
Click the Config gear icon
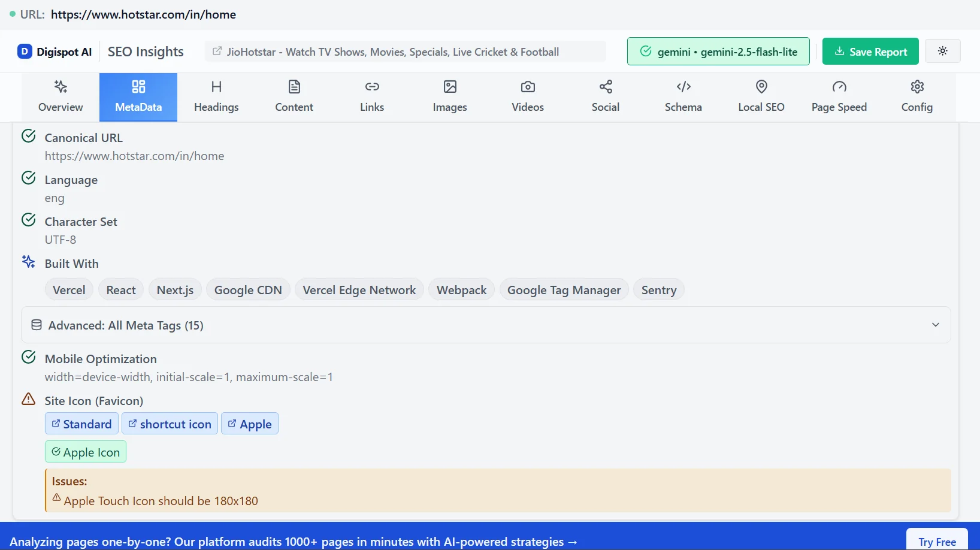pyautogui.click(x=917, y=87)
